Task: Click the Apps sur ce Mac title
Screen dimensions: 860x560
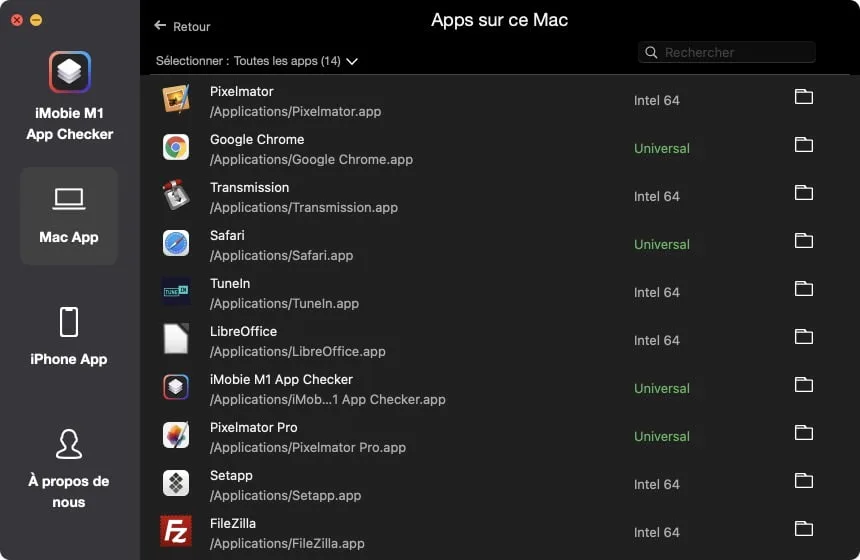Action: pos(499,20)
